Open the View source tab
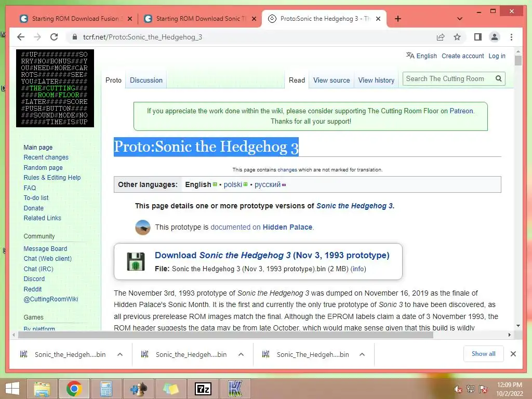The width and height of the screenshot is (532, 399). click(331, 80)
